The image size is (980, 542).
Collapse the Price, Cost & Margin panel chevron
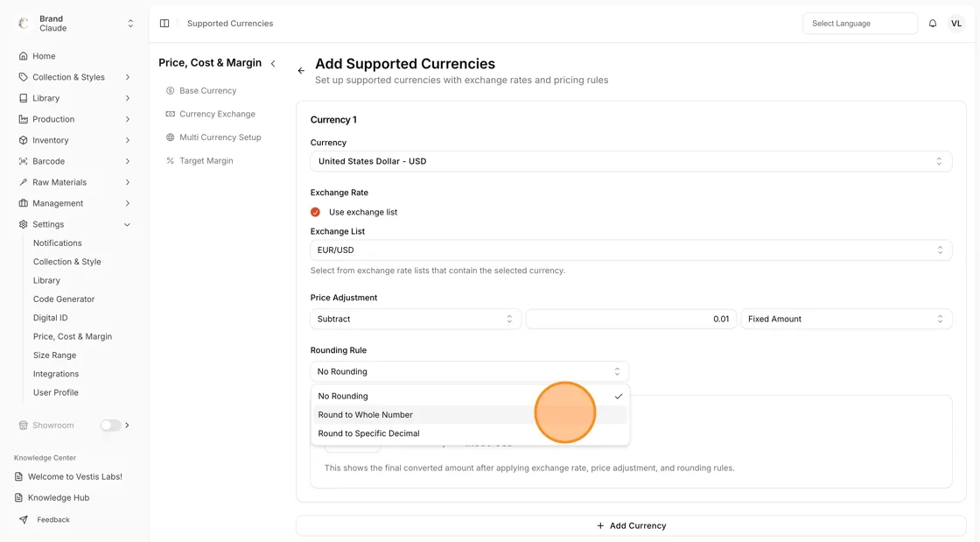point(273,63)
